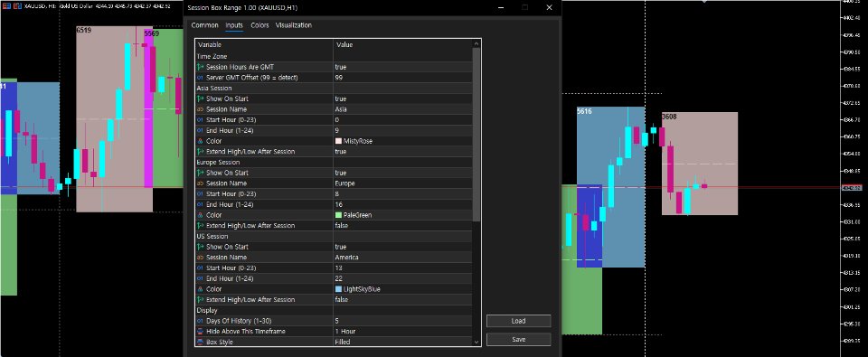
Task: Click the integer icon for Asia Start Hour
Action: 201,119
